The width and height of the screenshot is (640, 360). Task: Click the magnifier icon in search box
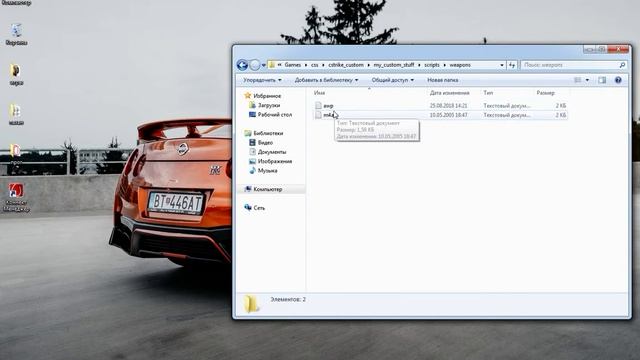click(622, 65)
